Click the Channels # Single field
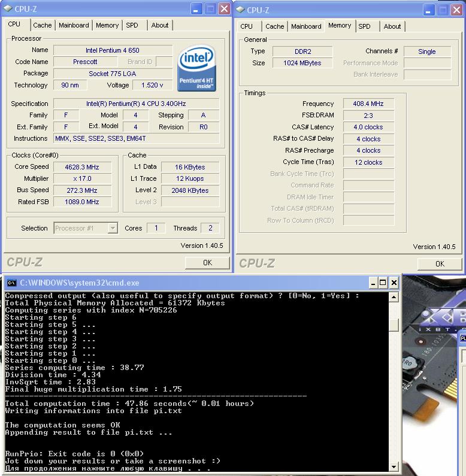This screenshot has width=466, height=476. (x=427, y=51)
